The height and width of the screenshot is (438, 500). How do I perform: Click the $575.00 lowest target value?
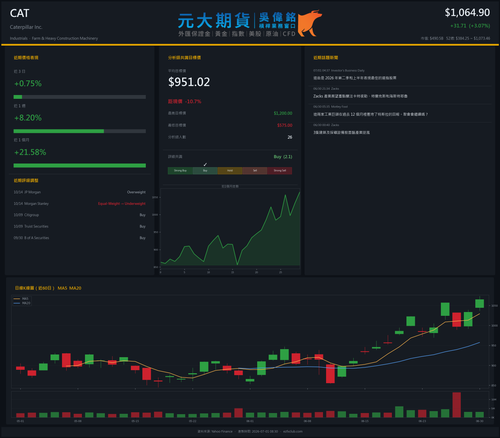pyautogui.click(x=285, y=125)
